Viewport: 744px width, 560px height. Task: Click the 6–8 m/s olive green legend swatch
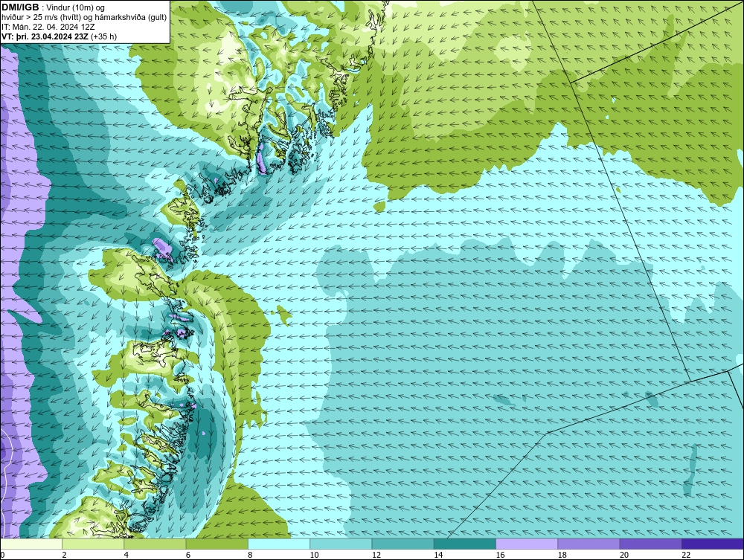click(x=217, y=544)
